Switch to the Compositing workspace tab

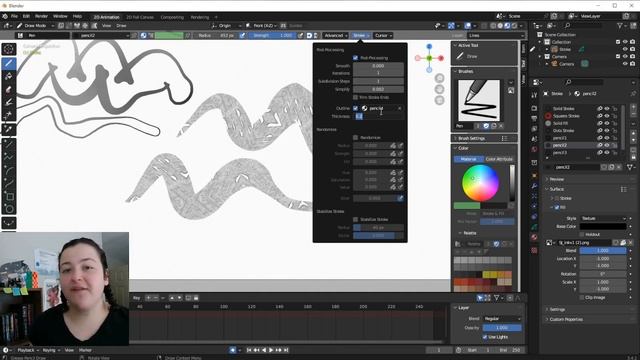(x=172, y=17)
